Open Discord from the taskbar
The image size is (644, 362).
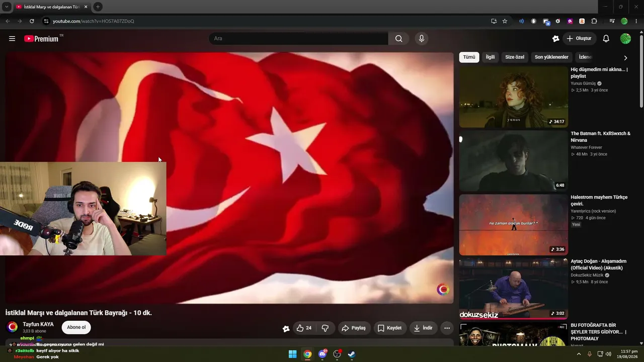pos(323,354)
